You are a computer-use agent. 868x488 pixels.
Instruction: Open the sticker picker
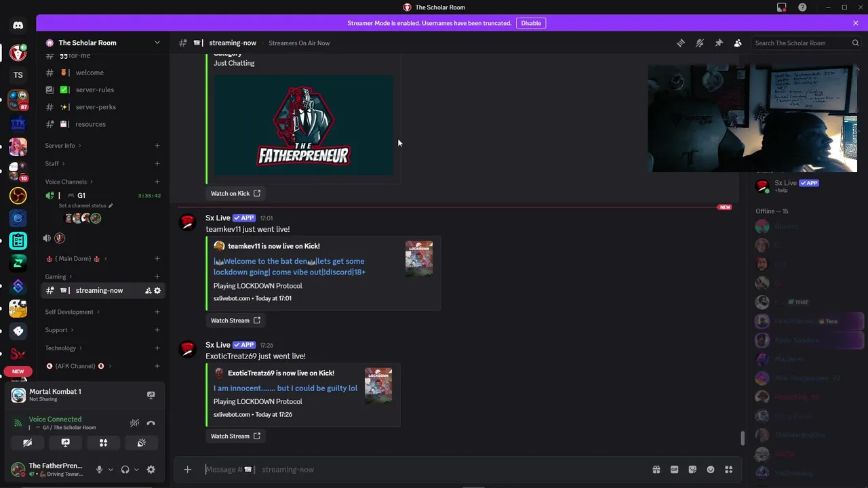(692, 469)
